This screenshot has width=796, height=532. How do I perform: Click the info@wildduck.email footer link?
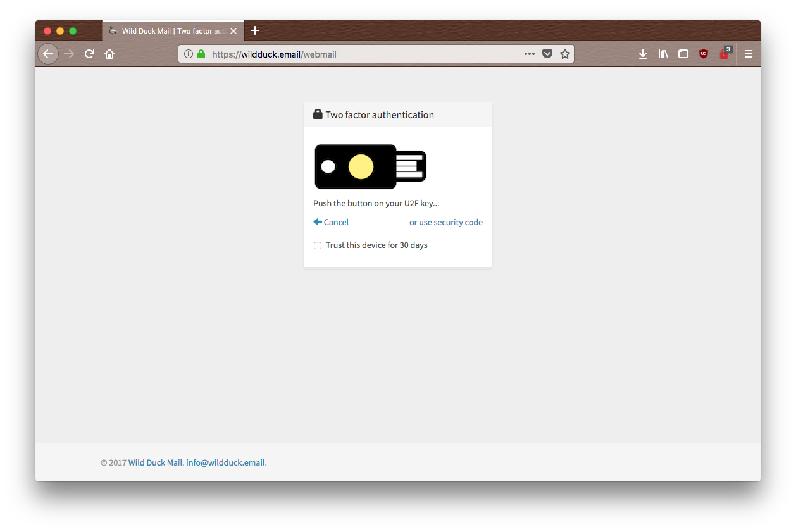click(225, 462)
